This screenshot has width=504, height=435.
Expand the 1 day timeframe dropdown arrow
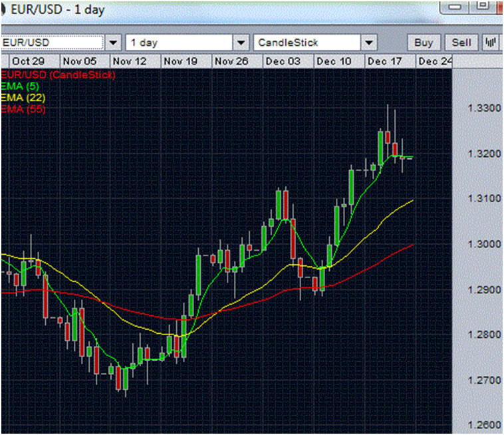coord(241,43)
